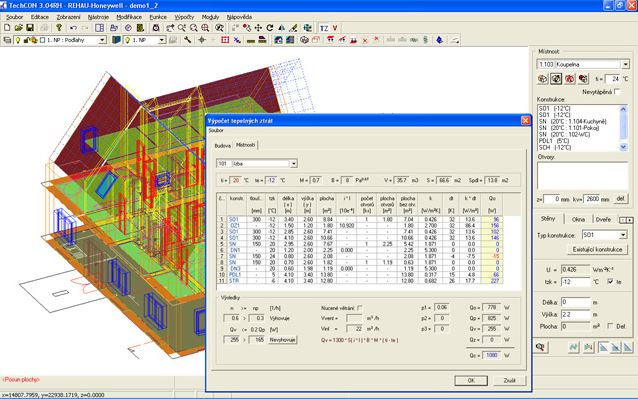Select 'PDL1 (5°C)' in Konstrukce list
Viewport: 638px width, 399px height.
click(x=578, y=141)
